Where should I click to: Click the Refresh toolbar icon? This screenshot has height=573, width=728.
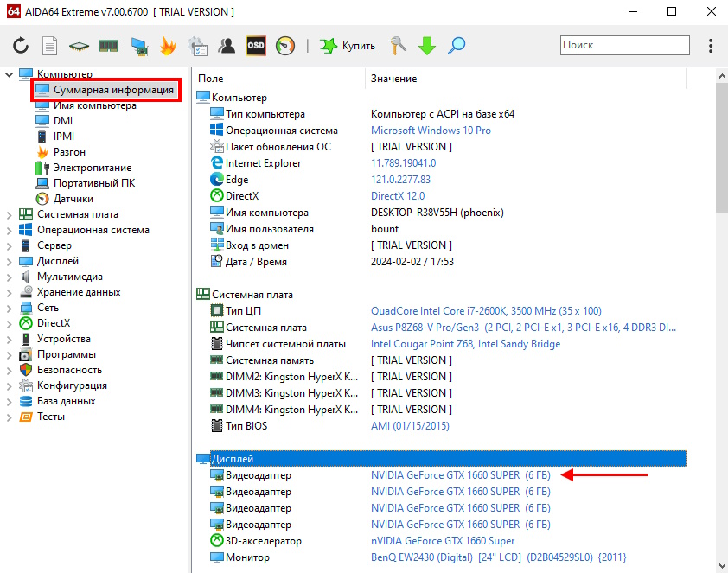pyautogui.click(x=21, y=46)
